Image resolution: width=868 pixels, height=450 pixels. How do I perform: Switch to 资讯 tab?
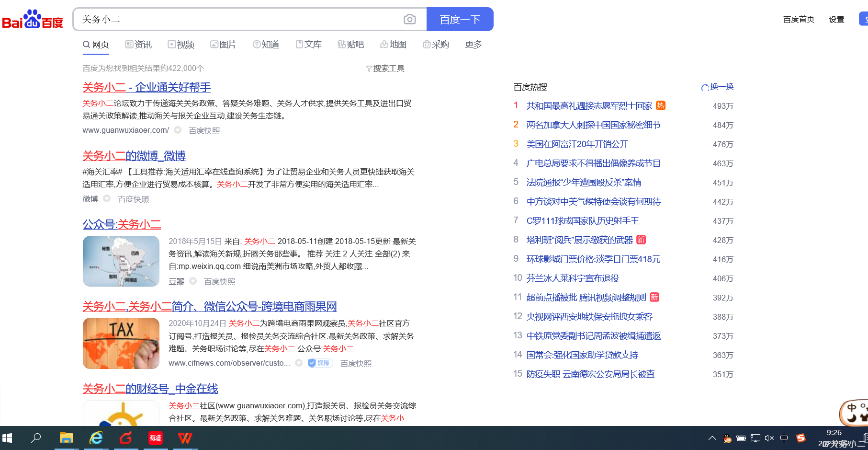pos(138,45)
